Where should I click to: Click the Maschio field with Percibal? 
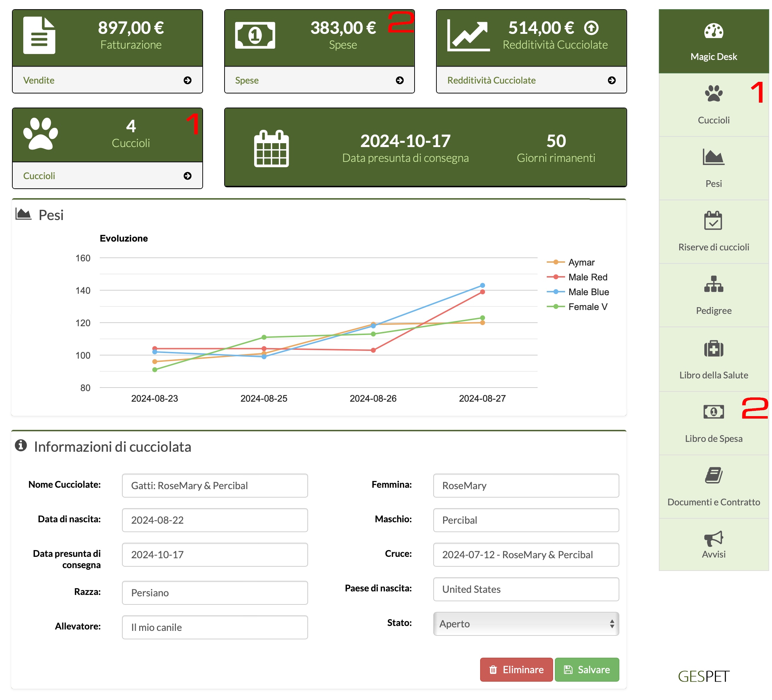526,520
